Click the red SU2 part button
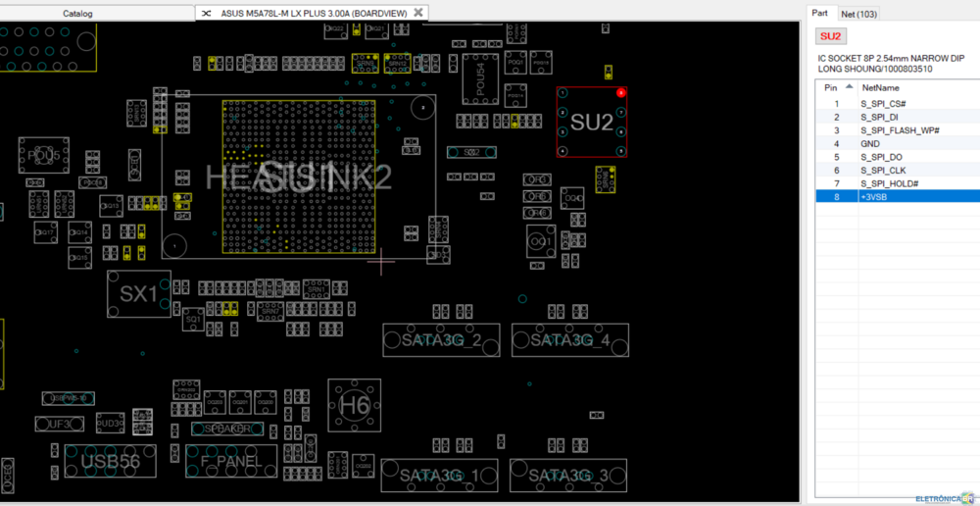980x506 pixels. point(831,36)
